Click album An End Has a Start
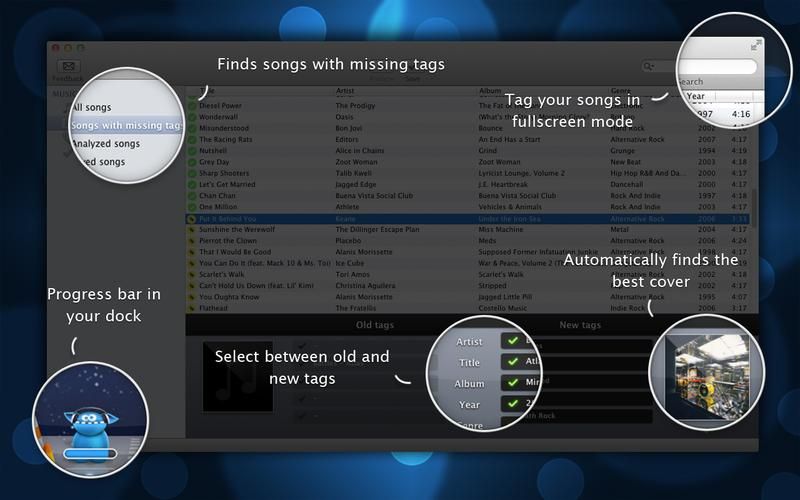This screenshot has height=500, width=800. [x=509, y=139]
